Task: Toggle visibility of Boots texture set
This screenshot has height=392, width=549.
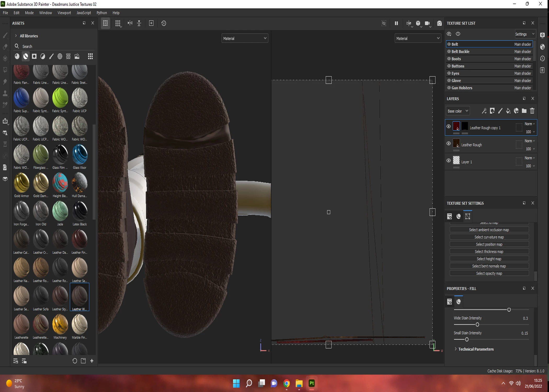Action: 449,59
